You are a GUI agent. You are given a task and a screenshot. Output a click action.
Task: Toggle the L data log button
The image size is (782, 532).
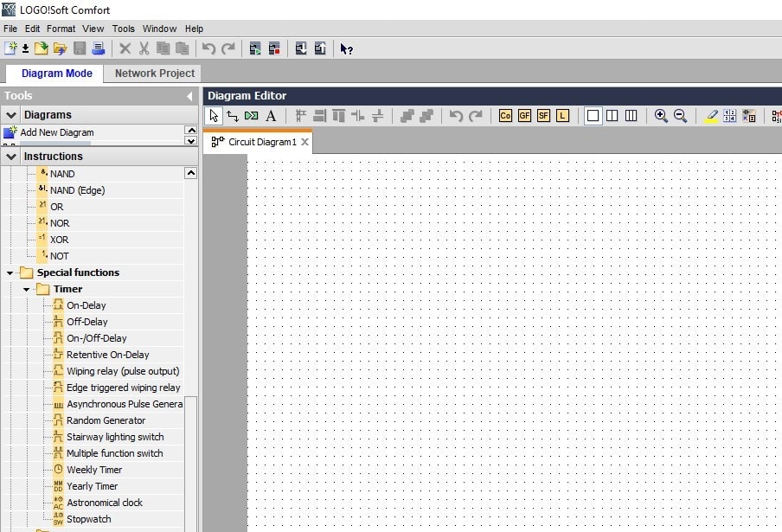[562, 116]
